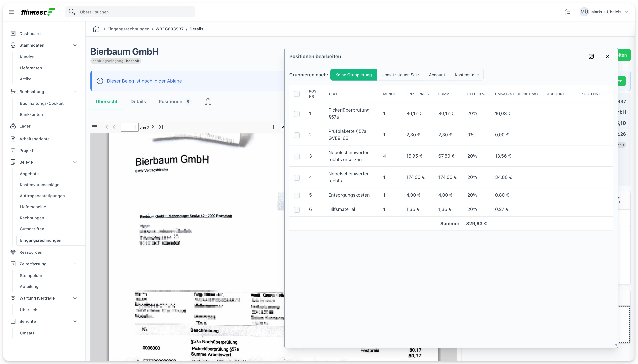Collapse the Belege section chevron
This screenshot has width=638, height=364.
point(75,162)
